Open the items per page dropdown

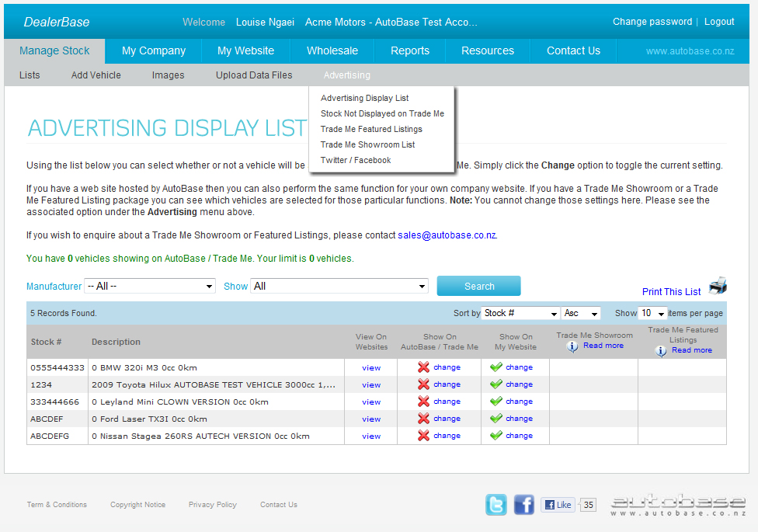pos(652,313)
